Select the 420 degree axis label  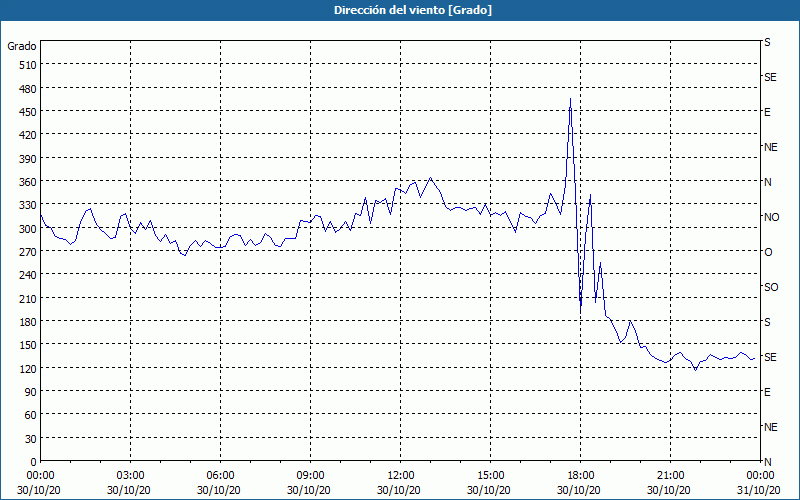point(28,135)
